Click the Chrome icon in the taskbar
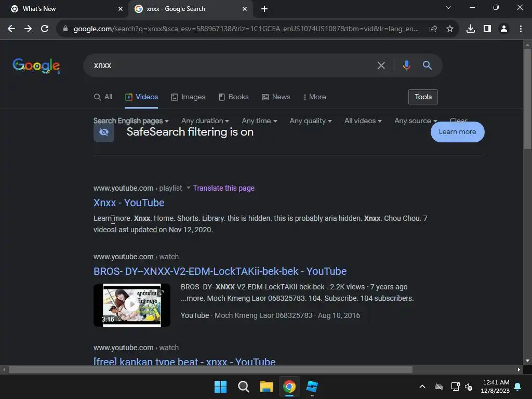Viewport: 532px width, 399px height. coord(289,387)
